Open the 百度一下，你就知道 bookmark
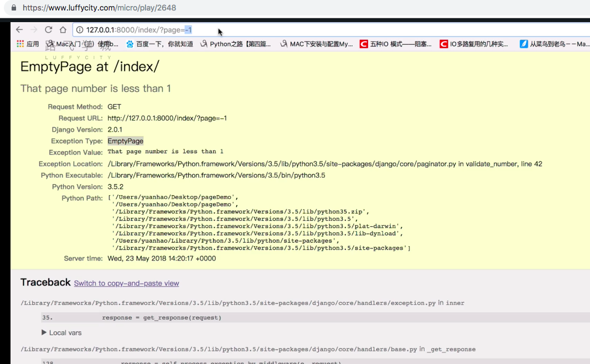This screenshot has width=590, height=364. coord(159,44)
